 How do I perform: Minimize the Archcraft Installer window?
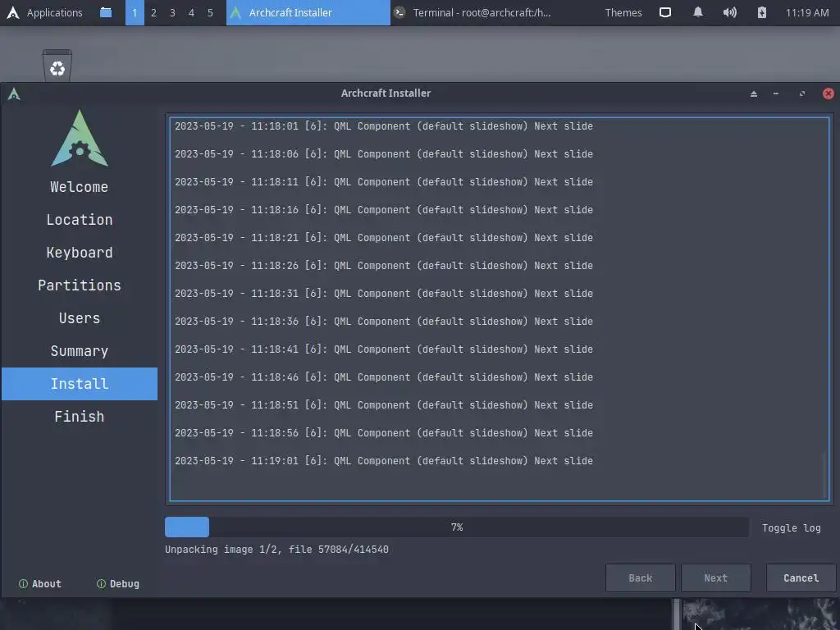point(776,94)
